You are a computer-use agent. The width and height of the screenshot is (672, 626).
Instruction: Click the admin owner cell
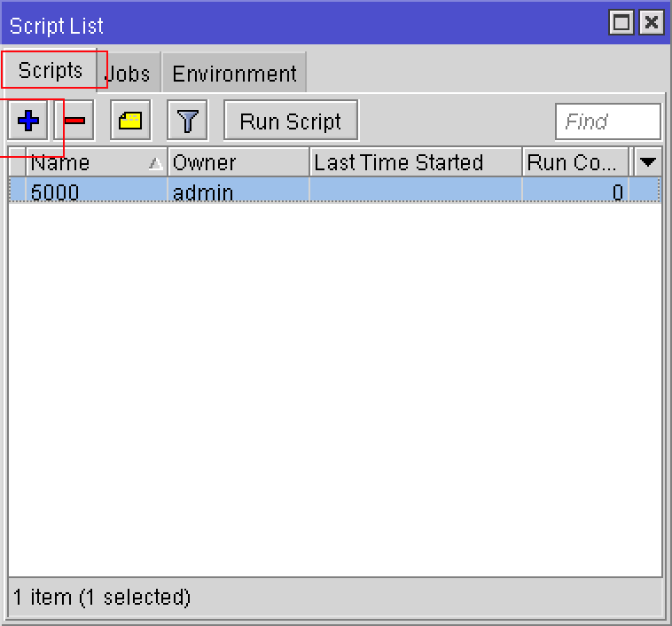coord(203,192)
